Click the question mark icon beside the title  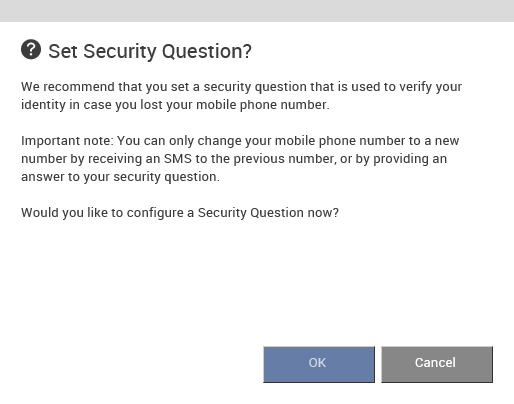click(31, 50)
